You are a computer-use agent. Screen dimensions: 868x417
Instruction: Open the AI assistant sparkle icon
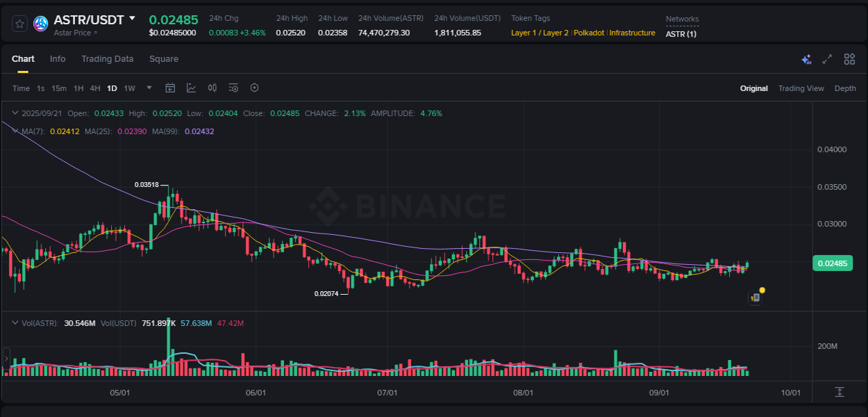[x=806, y=60]
